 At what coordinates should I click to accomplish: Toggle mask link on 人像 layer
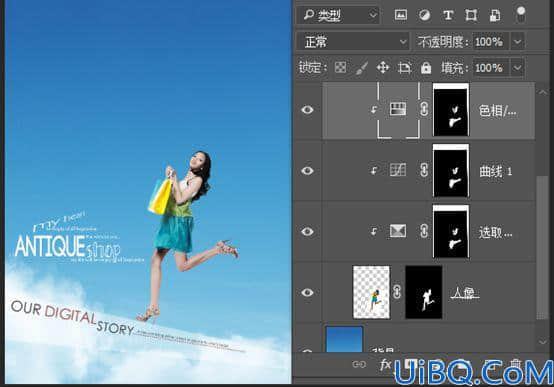(x=397, y=292)
